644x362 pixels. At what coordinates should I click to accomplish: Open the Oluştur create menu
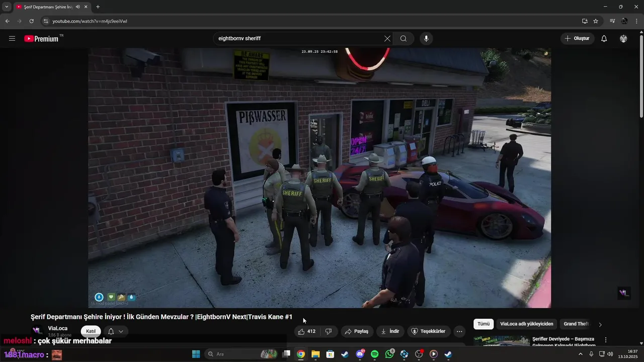(577, 39)
